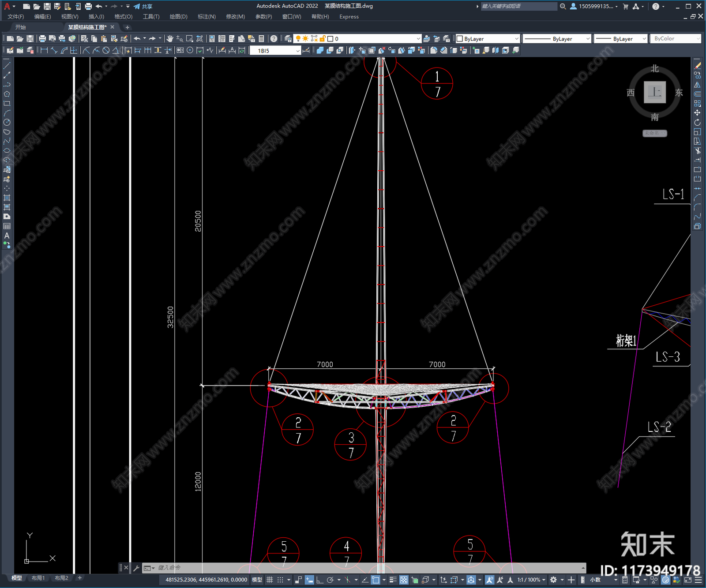Click the Plot printer icon in the toolbar
The image size is (706, 588).
[x=42, y=39]
